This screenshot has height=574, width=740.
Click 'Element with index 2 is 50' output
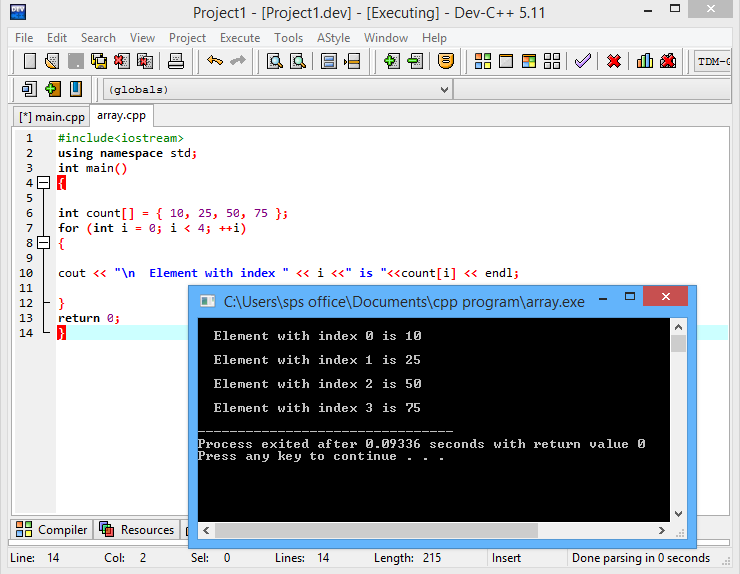click(x=317, y=384)
